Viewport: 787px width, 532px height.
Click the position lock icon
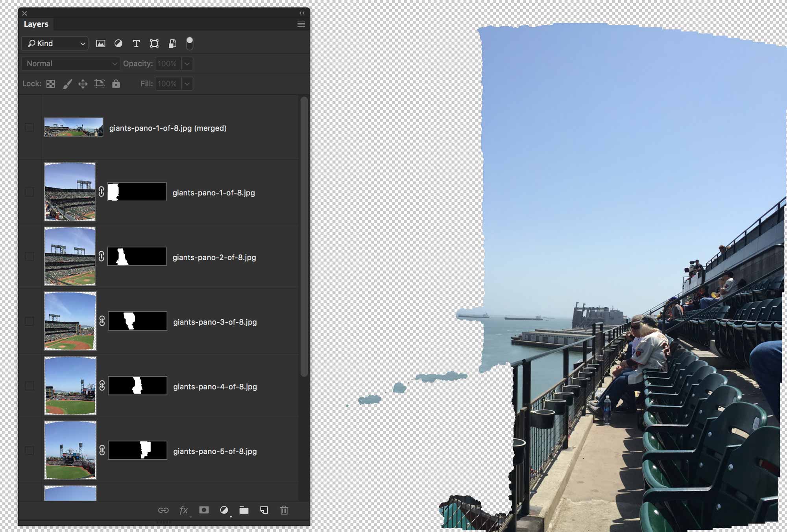point(83,83)
